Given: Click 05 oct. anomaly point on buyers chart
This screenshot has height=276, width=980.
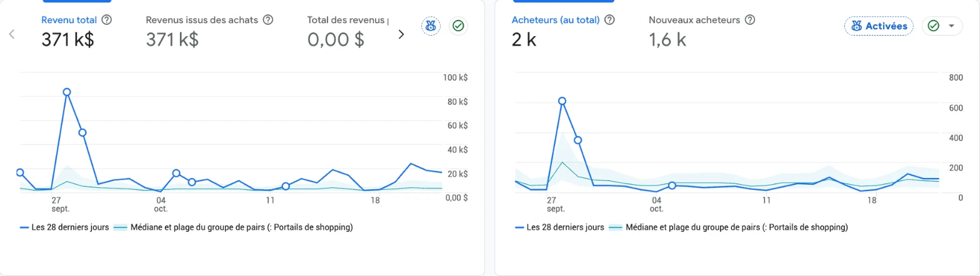Looking at the screenshot, I should [672, 185].
